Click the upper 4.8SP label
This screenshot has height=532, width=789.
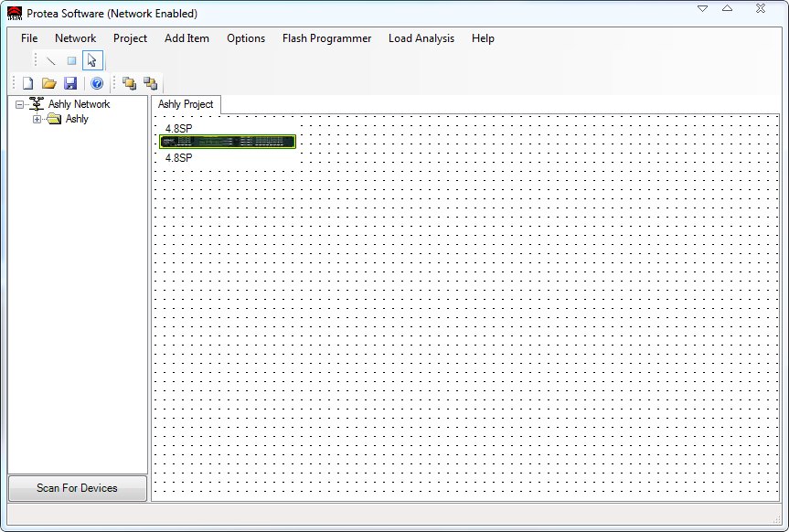coord(178,128)
